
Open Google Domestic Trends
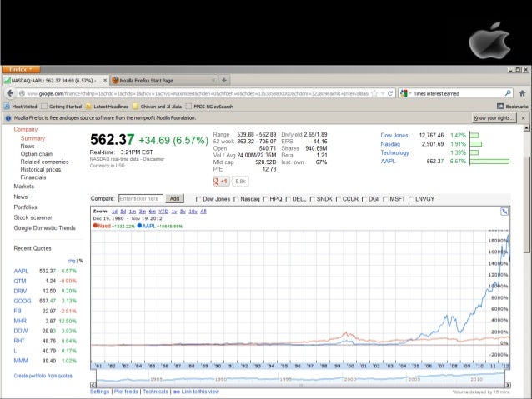click(44, 227)
